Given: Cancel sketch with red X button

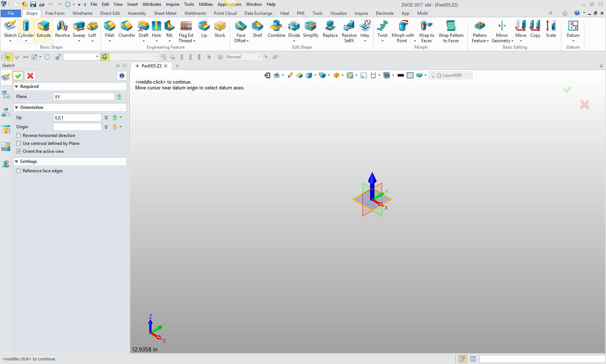Looking at the screenshot, I should [x=30, y=76].
